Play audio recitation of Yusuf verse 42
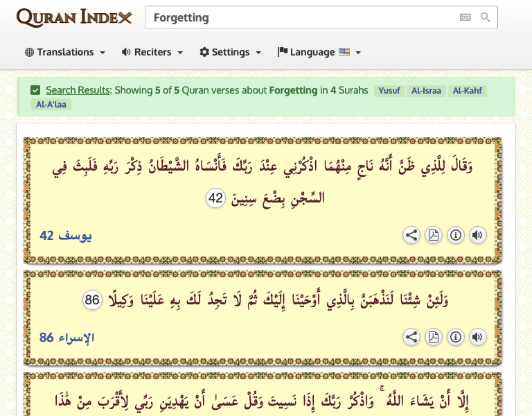532x416 pixels. click(477, 235)
